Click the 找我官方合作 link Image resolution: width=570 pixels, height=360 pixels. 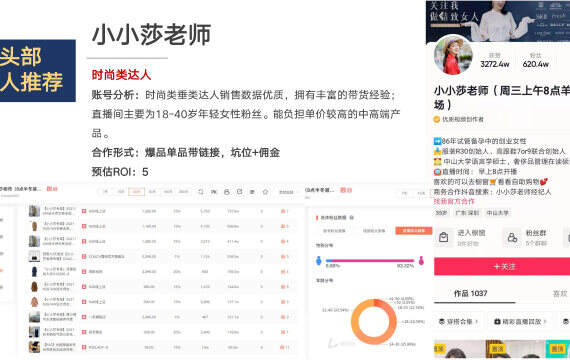[x=454, y=201]
